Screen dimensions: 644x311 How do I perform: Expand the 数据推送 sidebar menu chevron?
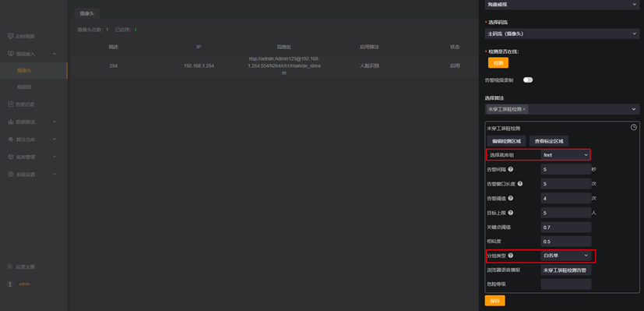pyautogui.click(x=55, y=122)
